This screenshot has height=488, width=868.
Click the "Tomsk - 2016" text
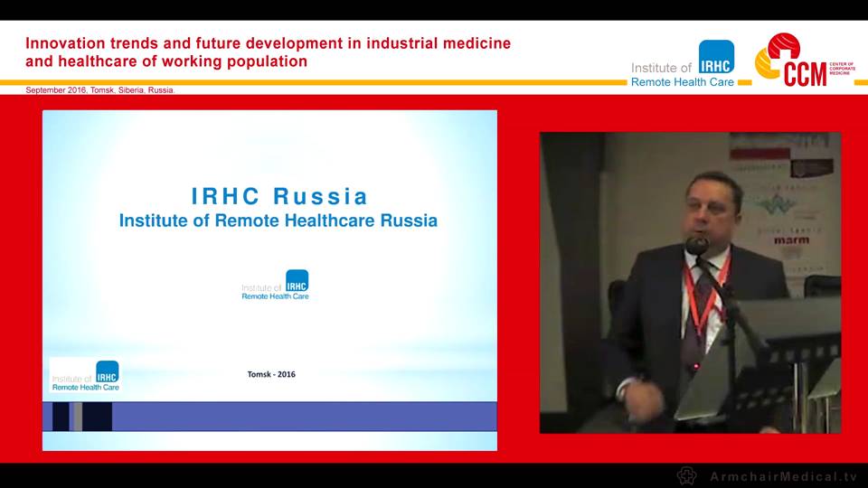click(271, 374)
